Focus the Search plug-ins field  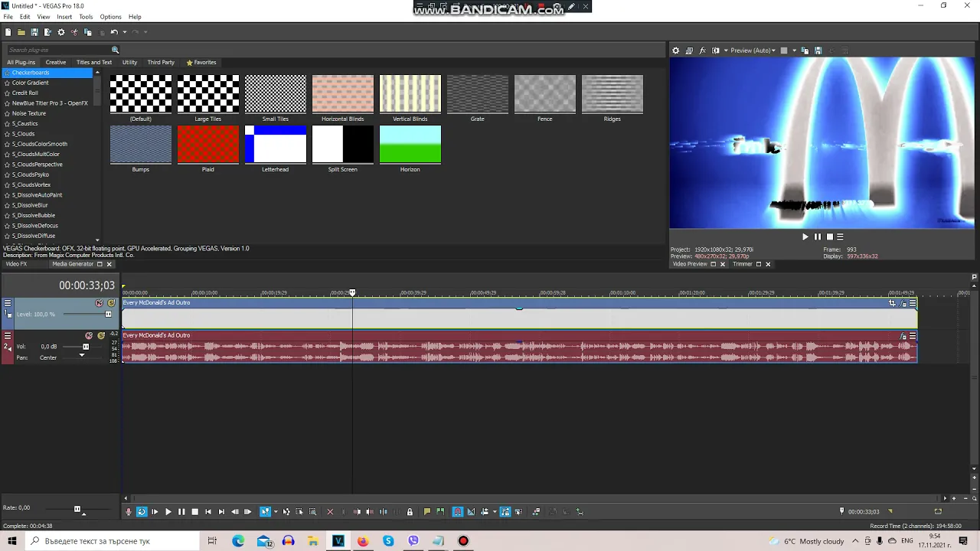click(x=58, y=50)
